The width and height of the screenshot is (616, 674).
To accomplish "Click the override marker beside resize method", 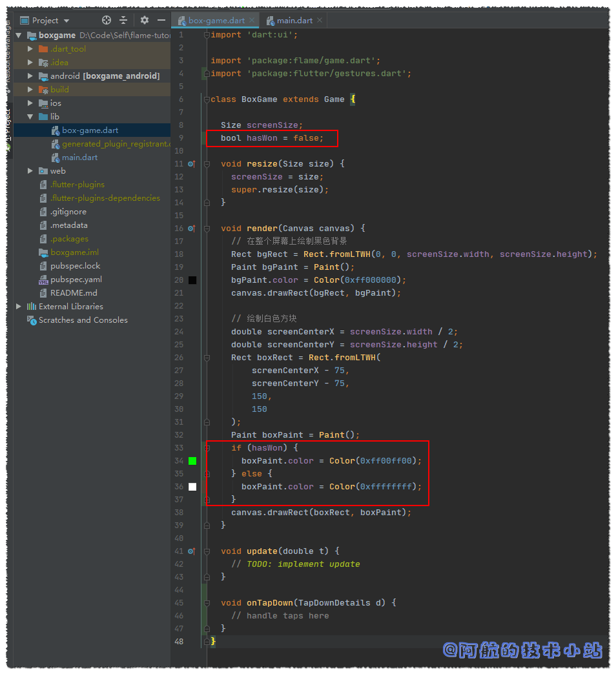I will [x=191, y=164].
